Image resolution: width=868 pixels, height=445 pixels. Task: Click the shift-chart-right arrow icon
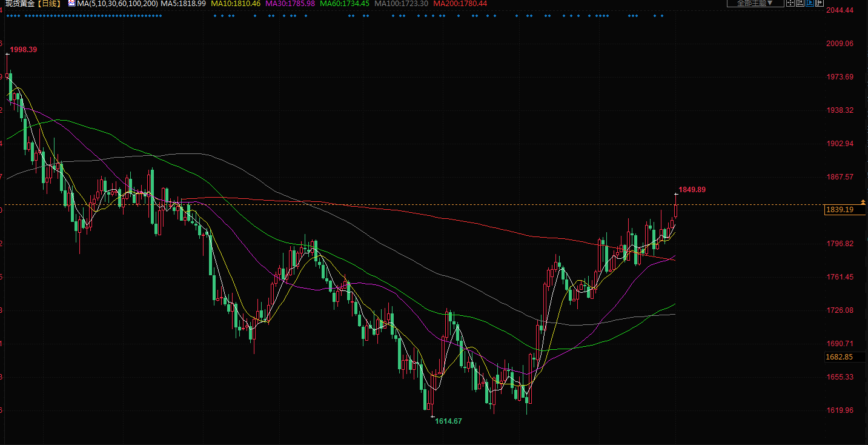[820, 4]
